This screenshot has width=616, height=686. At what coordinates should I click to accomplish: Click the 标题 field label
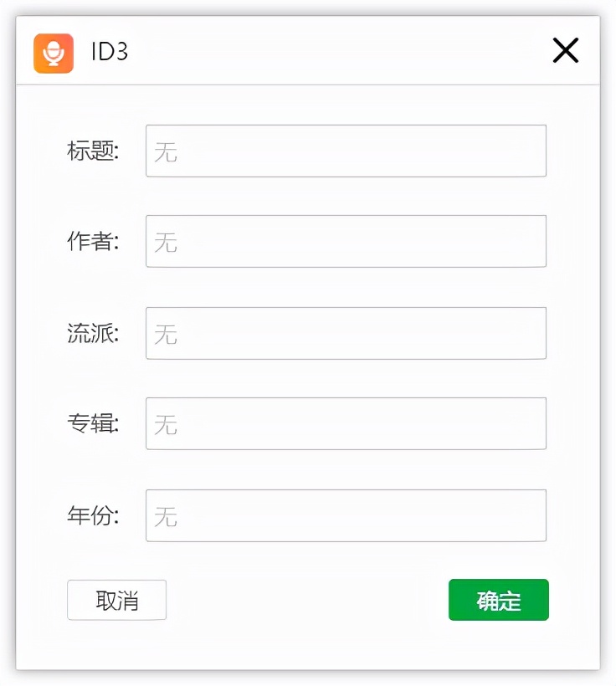(x=91, y=151)
